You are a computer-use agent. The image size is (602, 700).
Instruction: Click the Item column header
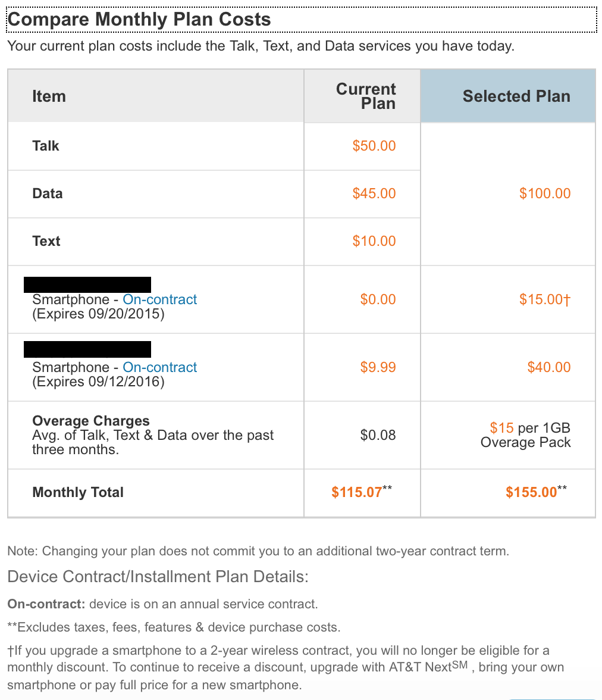pos(49,96)
